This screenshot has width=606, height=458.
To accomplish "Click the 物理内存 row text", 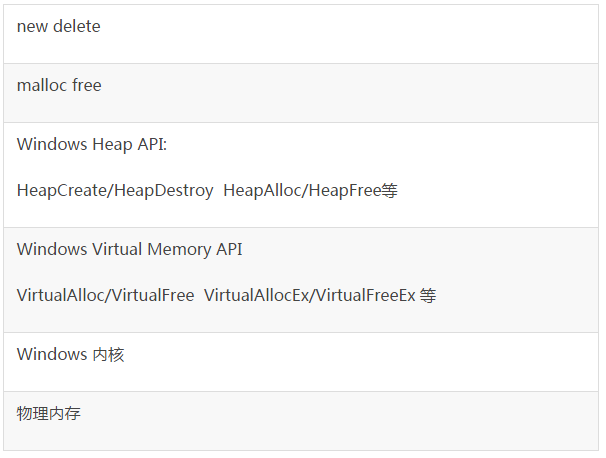I will [49, 414].
